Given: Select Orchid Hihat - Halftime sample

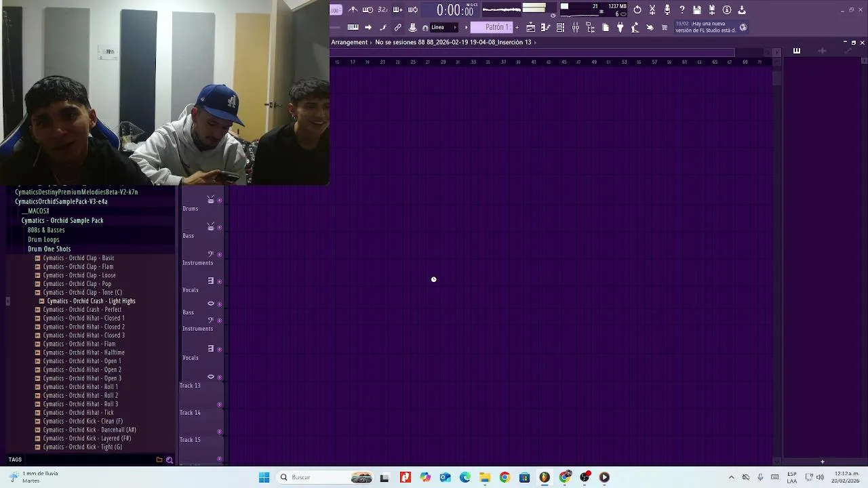Looking at the screenshot, I should [83, 352].
